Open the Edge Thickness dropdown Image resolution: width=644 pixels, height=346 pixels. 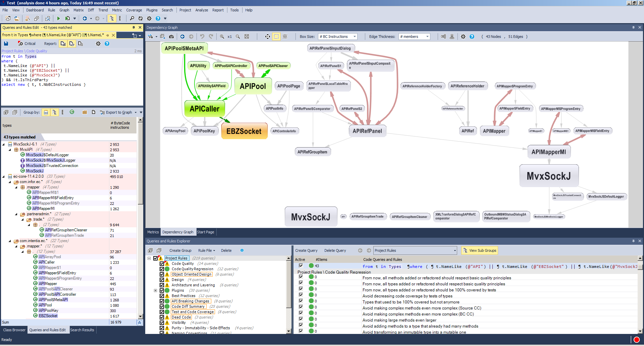point(414,37)
